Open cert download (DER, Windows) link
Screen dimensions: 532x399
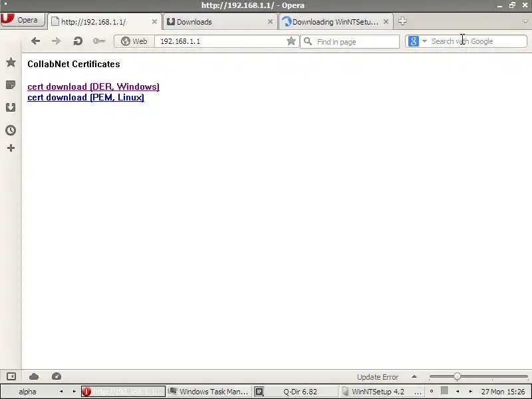[93, 86]
